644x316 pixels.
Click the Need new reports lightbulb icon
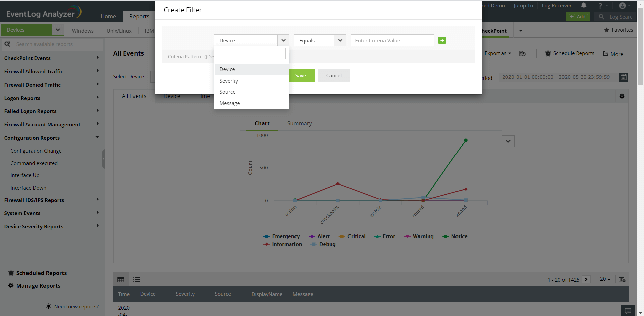coord(49,306)
